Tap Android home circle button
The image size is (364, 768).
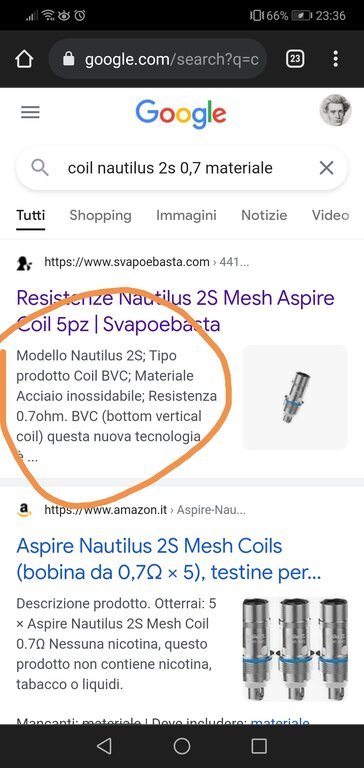[x=182, y=746]
